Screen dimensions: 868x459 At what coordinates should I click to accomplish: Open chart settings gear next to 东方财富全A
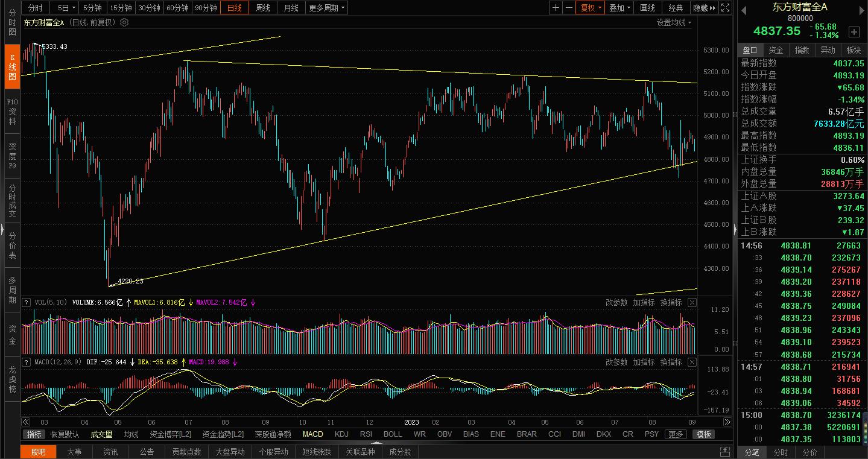click(124, 22)
